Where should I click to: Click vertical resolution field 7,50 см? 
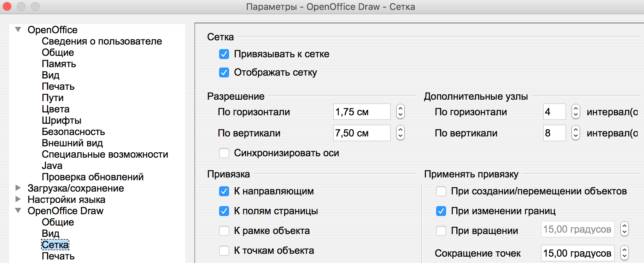[362, 133]
